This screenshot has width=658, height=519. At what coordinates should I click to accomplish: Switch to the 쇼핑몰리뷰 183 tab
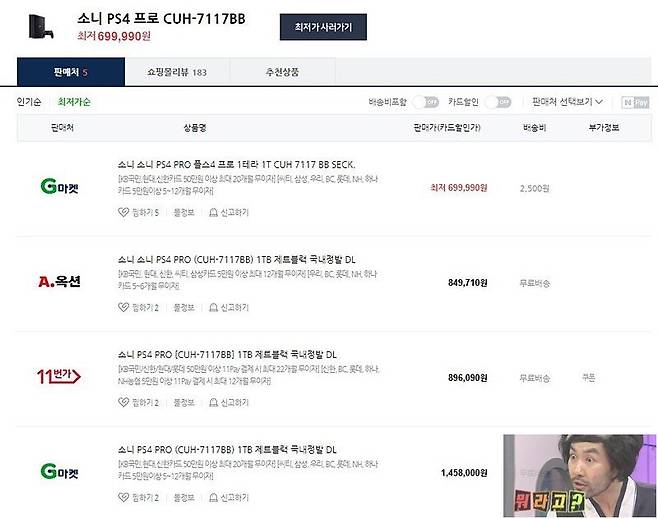pos(177,72)
